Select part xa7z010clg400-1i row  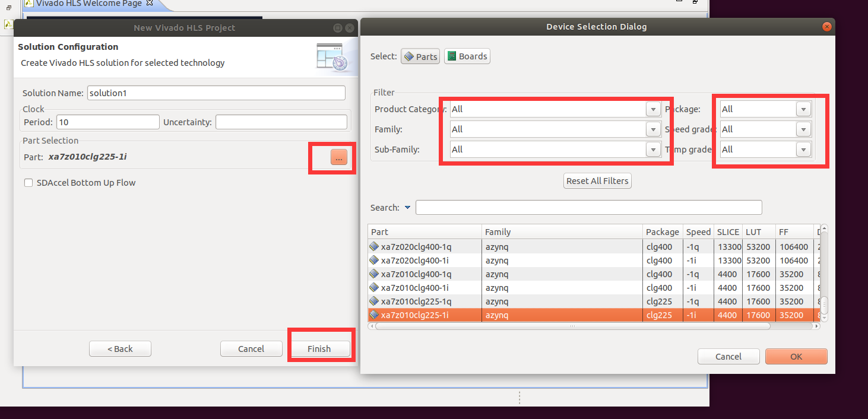coord(594,288)
